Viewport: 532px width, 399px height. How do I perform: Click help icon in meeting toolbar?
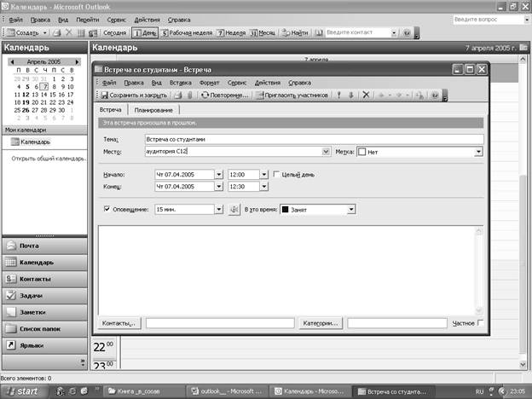click(435, 95)
